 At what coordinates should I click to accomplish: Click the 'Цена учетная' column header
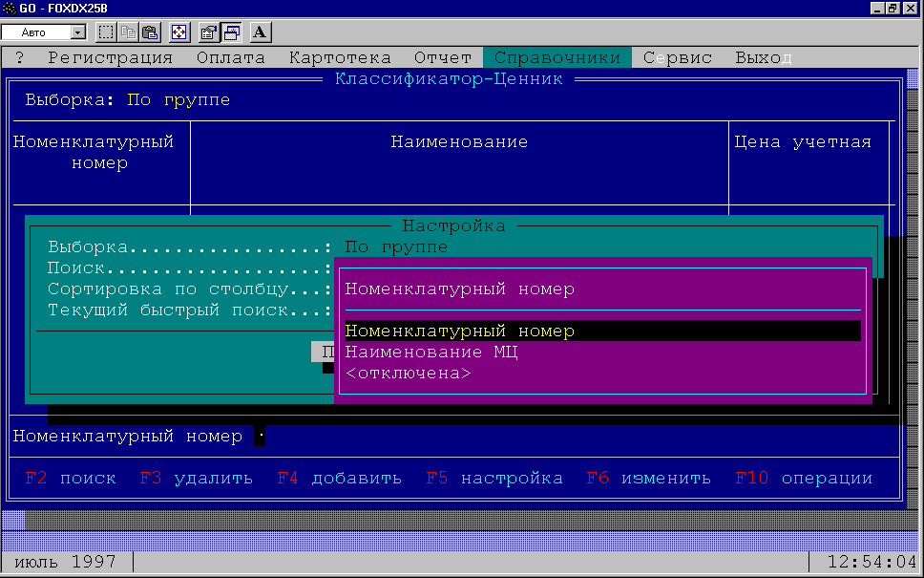803,142
